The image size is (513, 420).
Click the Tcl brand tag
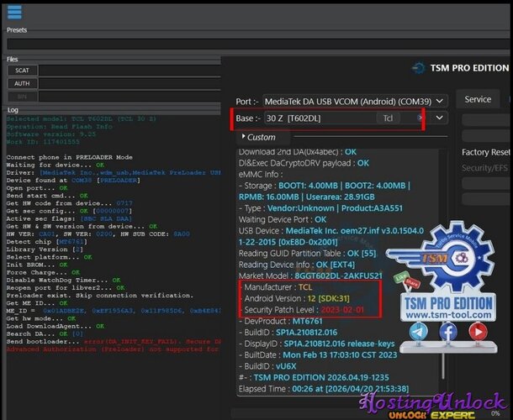[x=388, y=118]
